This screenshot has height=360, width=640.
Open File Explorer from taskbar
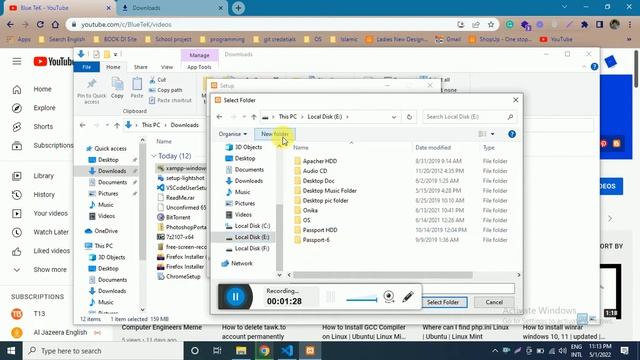[x=241, y=351]
